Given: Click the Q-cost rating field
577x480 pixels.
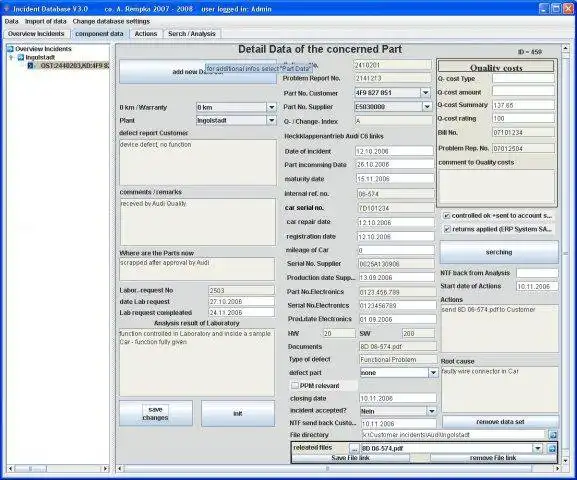Looking at the screenshot, I should [523, 118].
